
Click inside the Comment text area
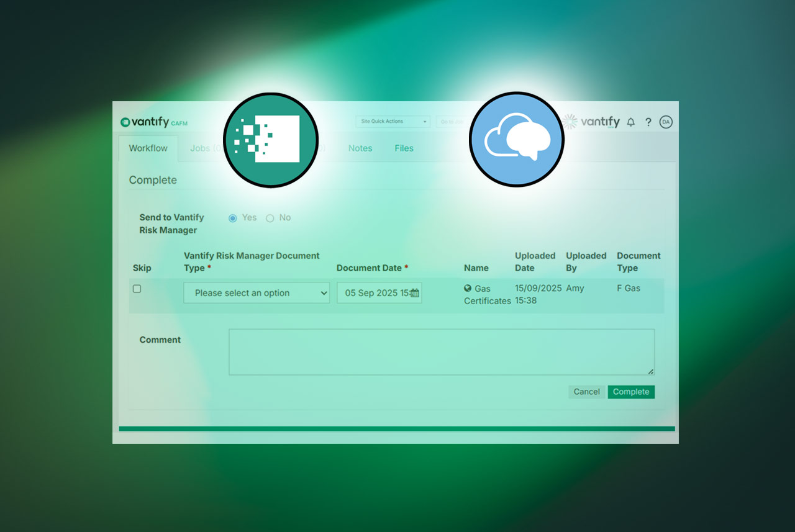(x=441, y=352)
